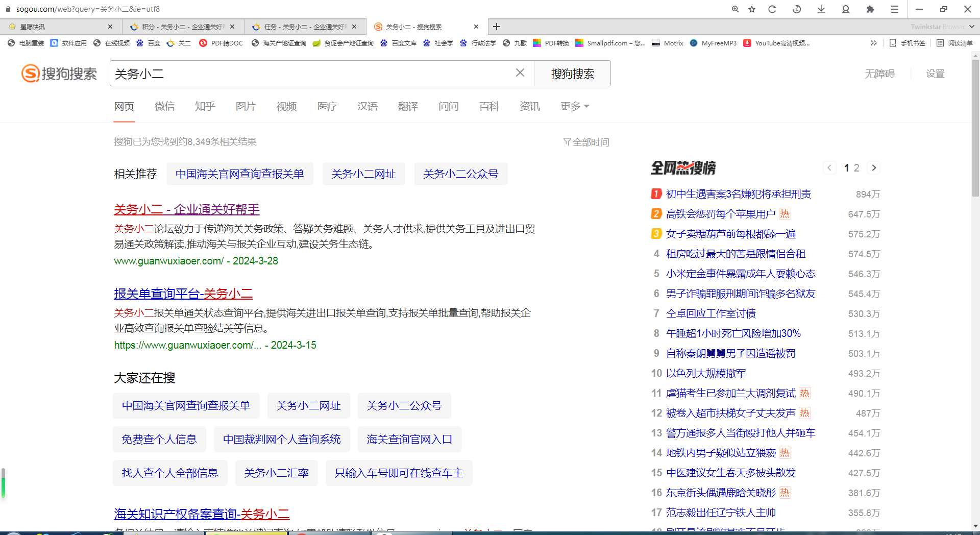Click the 搜狗搜索 search button
Screen dimensions: 980x535
point(573,74)
